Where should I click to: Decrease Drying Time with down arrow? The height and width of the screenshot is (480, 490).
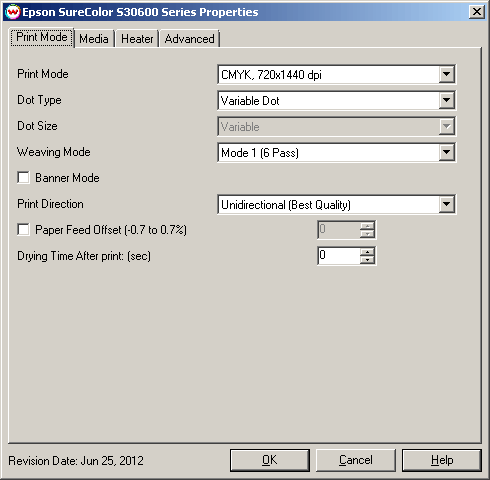click(367, 260)
